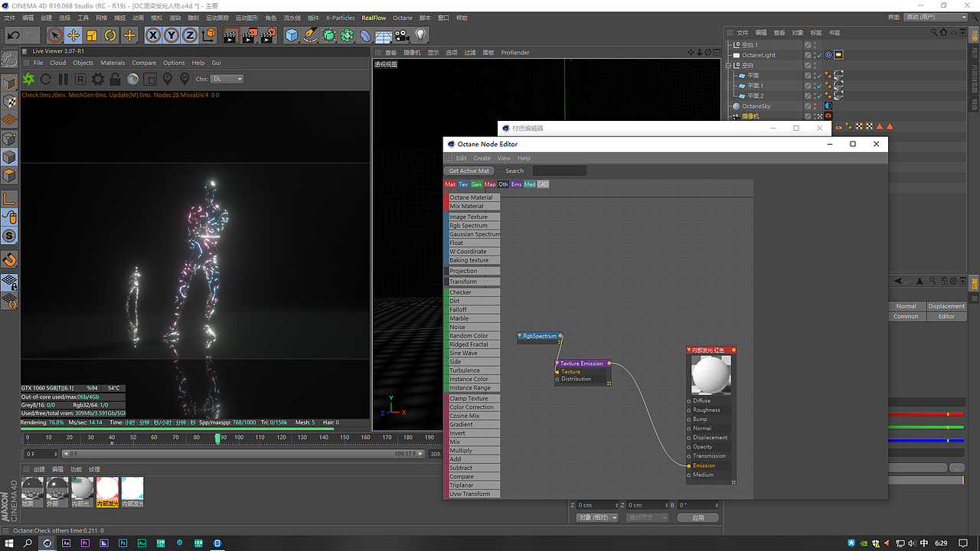Toggle visibility dots for 空白.1 object
The height and width of the screenshot is (551, 980).
[815, 45]
